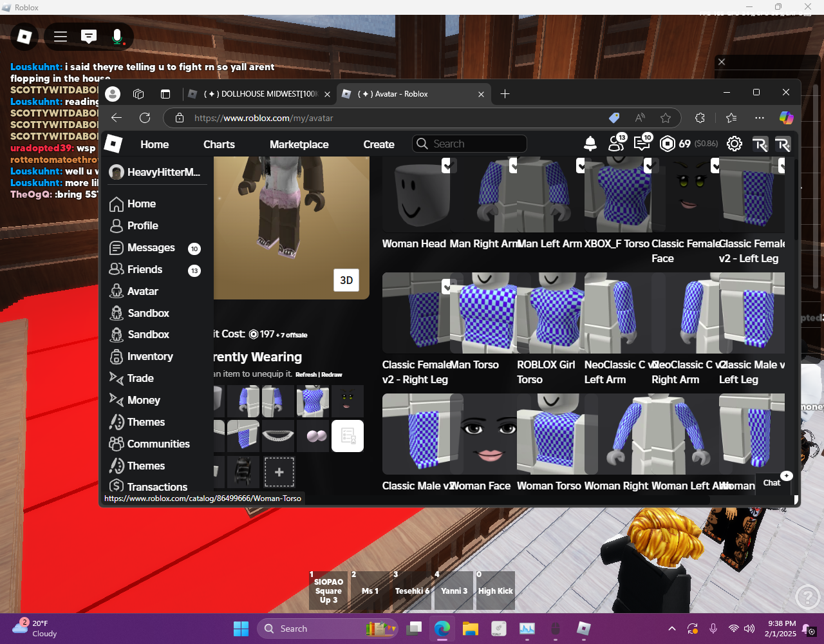
Task: Click the Redraw link under Currently Wearing
Action: 332,374
